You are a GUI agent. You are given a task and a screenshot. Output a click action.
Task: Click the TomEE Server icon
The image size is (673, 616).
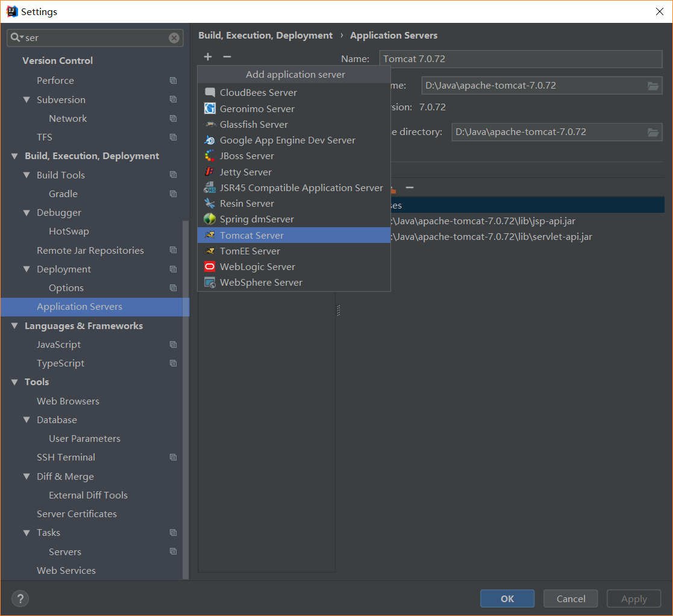(x=210, y=251)
